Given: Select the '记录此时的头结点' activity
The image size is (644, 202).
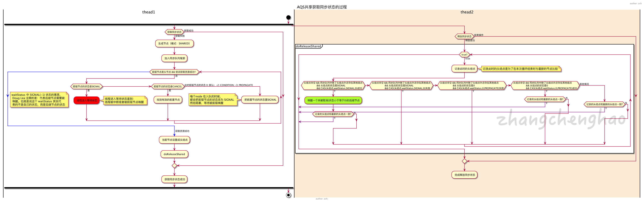Looking at the screenshot, I should [465, 69].
